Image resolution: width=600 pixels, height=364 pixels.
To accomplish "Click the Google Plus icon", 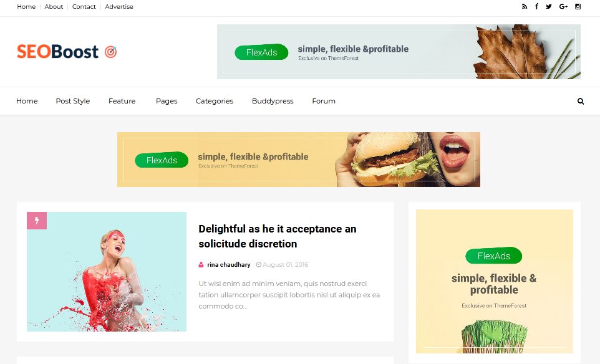I will (563, 6).
